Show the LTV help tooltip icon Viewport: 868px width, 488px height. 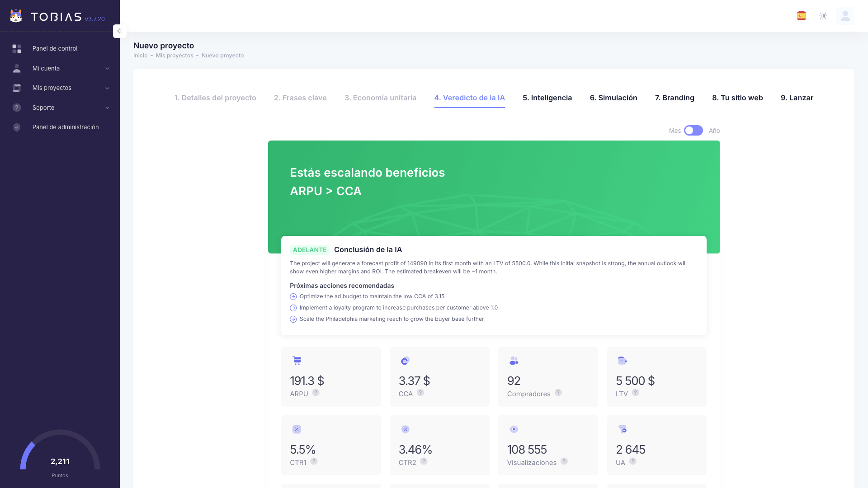click(x=636, y=393)
